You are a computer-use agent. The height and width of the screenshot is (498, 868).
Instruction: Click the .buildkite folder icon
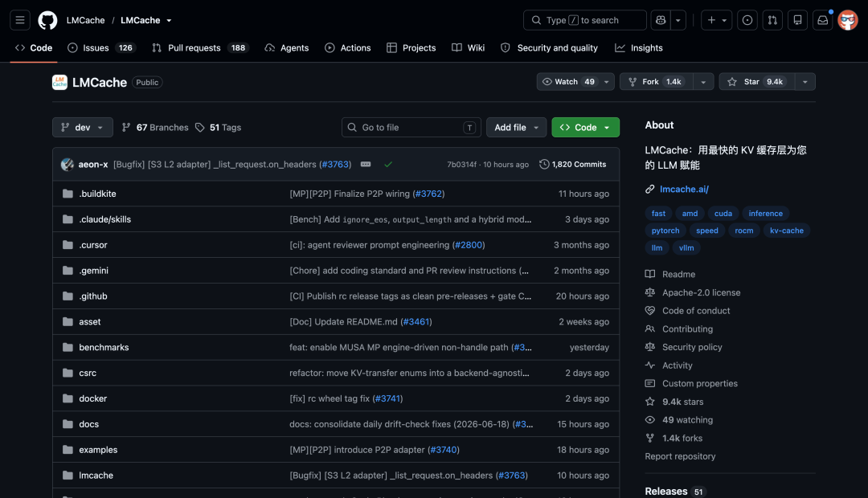(x=68, y=194)
